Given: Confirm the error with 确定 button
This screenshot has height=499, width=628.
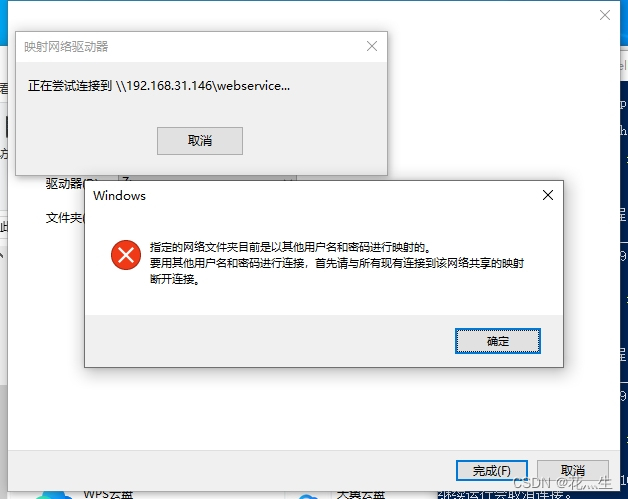Looking at the screenshot, I should [x=498, y=341].
